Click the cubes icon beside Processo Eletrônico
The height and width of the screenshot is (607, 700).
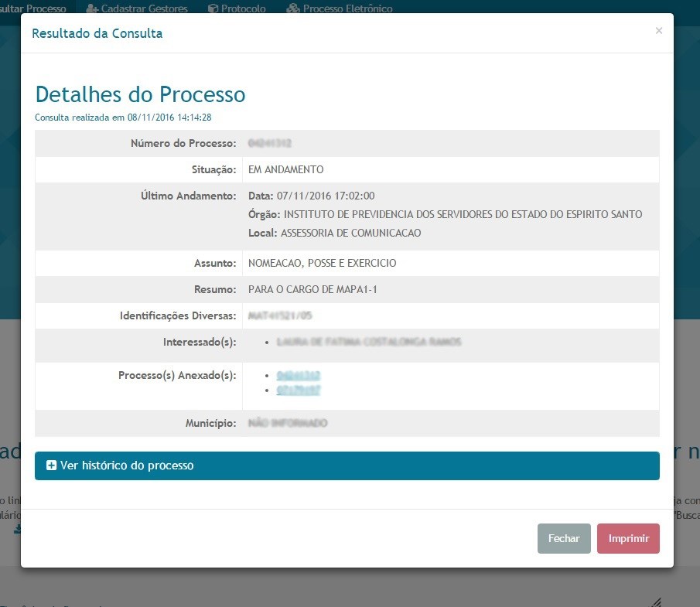[292, 9]
